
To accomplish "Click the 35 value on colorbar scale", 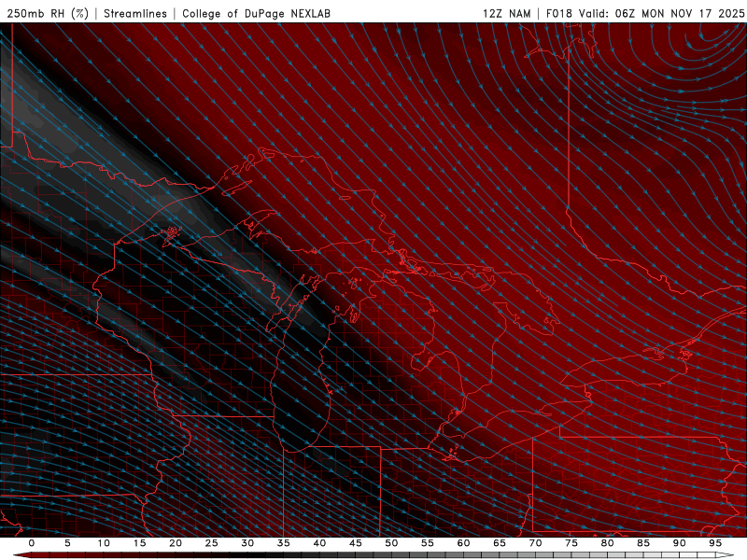I will point(284,543).
